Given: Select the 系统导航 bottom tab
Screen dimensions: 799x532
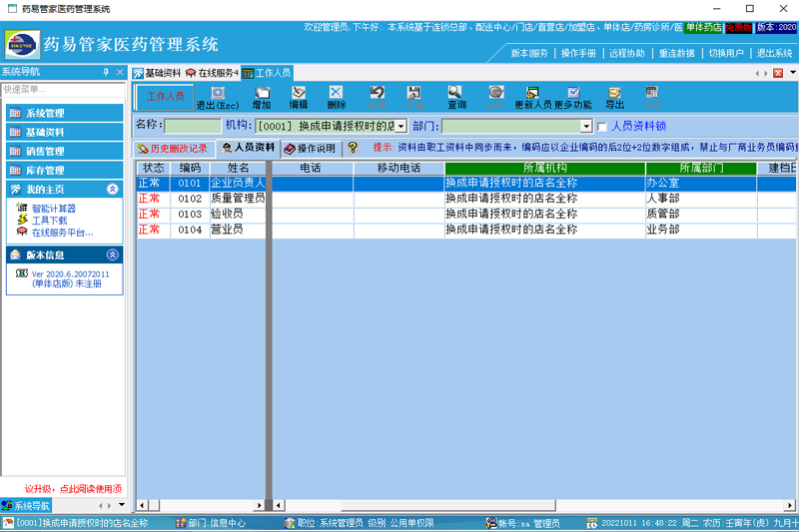Looking at the screenshot, I should point(26,505).
